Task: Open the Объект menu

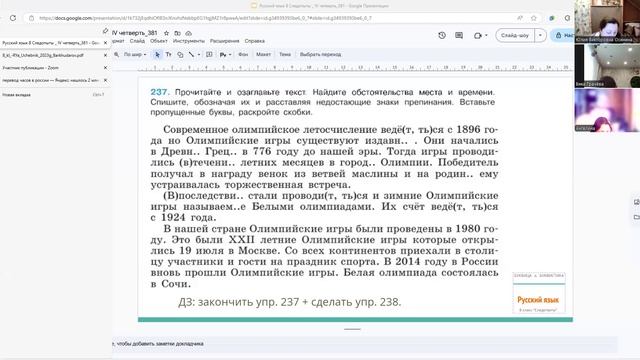Action: tap(159, 41)
